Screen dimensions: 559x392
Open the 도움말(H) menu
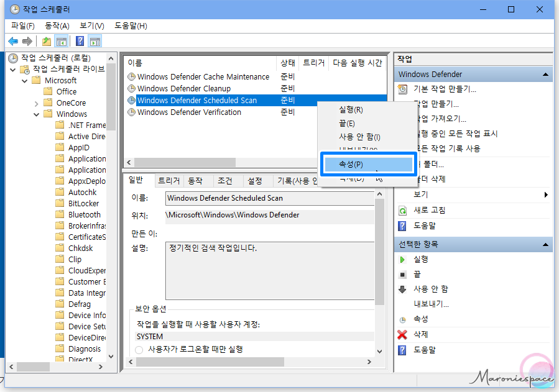coord(131,25)
